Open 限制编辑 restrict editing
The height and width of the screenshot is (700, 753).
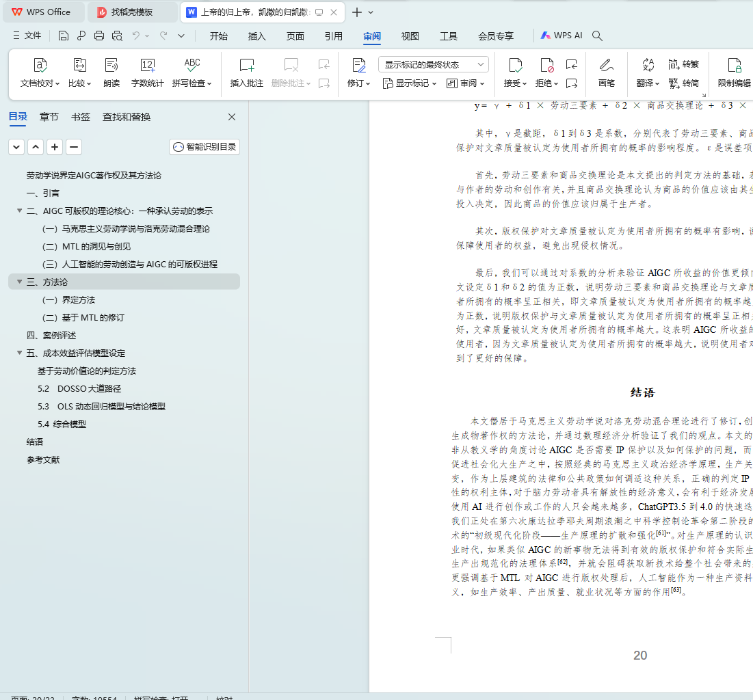pyautogui.click(x=735, y=72)
